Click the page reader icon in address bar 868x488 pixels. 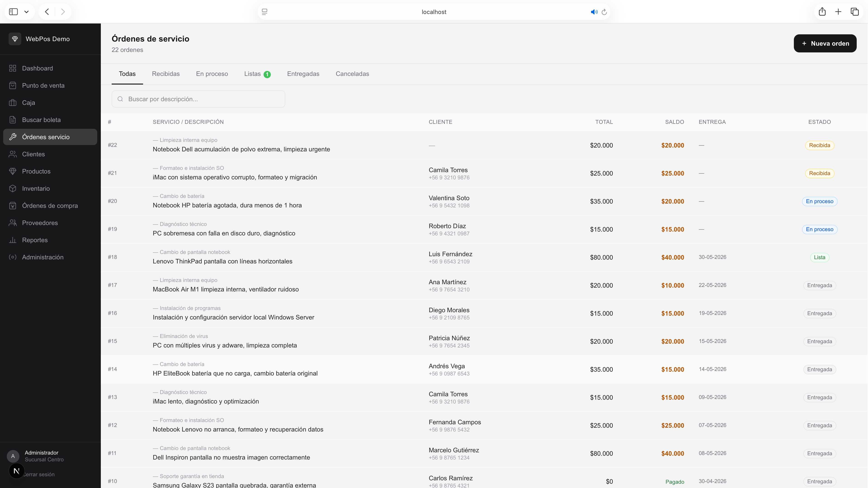coord(264,12)
